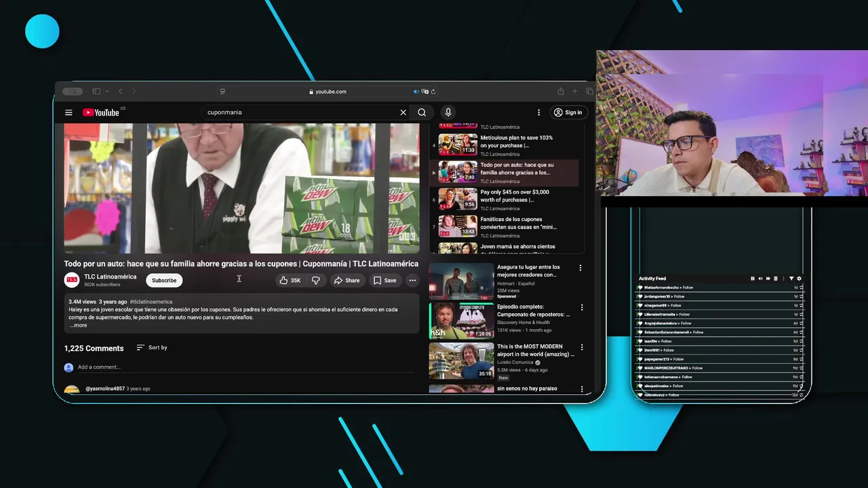Expand description with ...more
Image resolution: width=868 pixels, height=488 pixels.
79,325
